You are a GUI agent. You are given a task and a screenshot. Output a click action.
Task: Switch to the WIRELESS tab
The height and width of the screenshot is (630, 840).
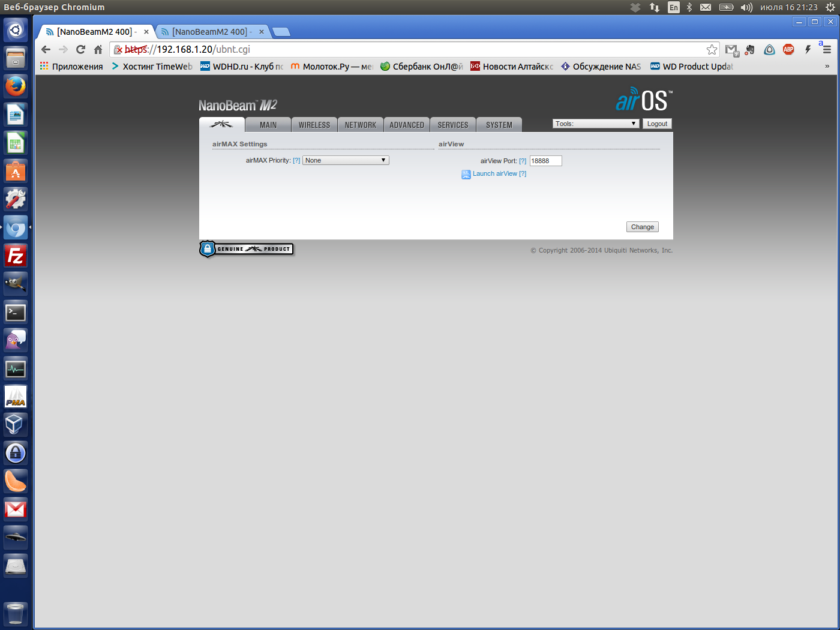click(x=314, y=125)
